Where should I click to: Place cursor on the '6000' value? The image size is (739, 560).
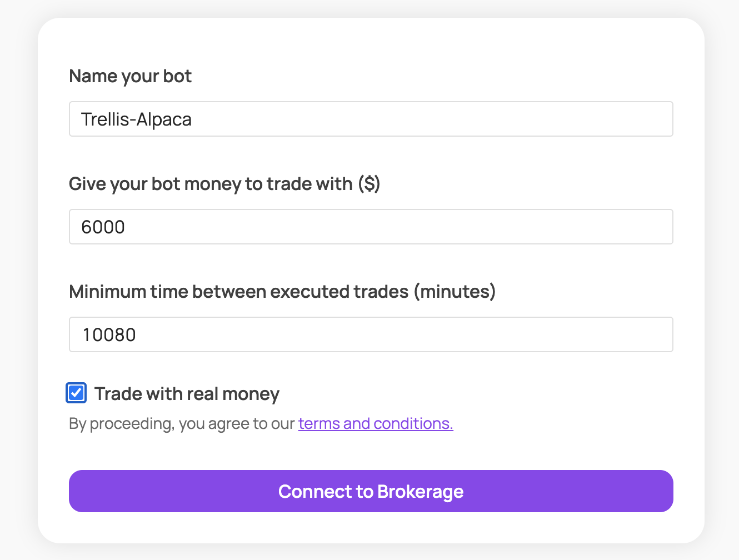[103, 227]
